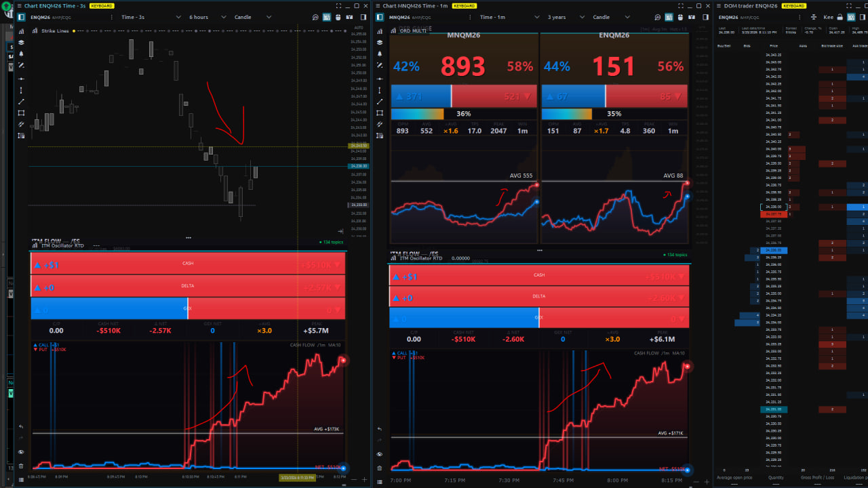Select the trend line tool in MNQM26 chart

coord(380,102)
